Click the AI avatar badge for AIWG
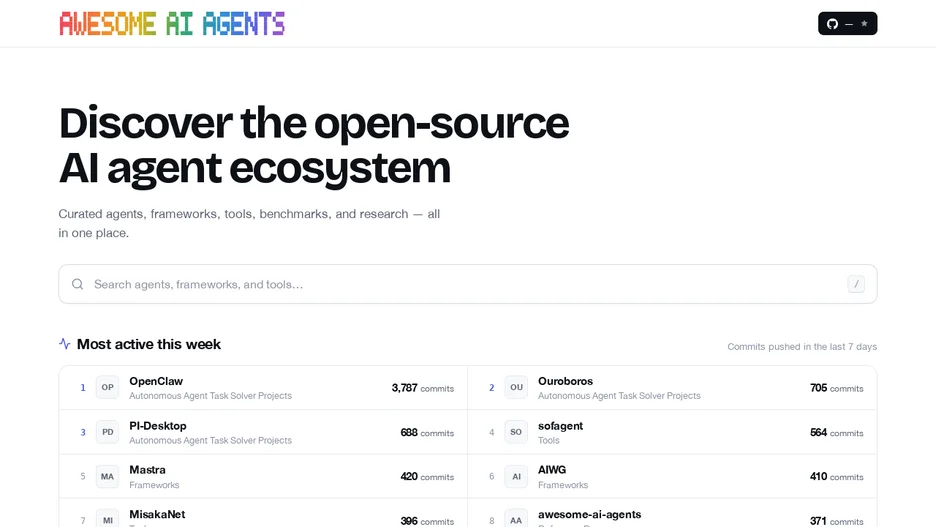The height and width of the screenshot is (527, 936). tap(516, 476)
